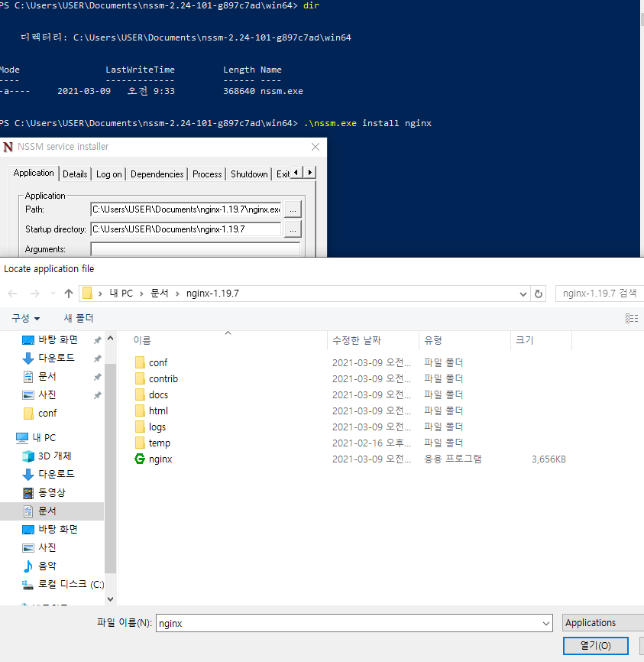
Task: Open conf folder in quick access sidebar
Action: [47, 414]
